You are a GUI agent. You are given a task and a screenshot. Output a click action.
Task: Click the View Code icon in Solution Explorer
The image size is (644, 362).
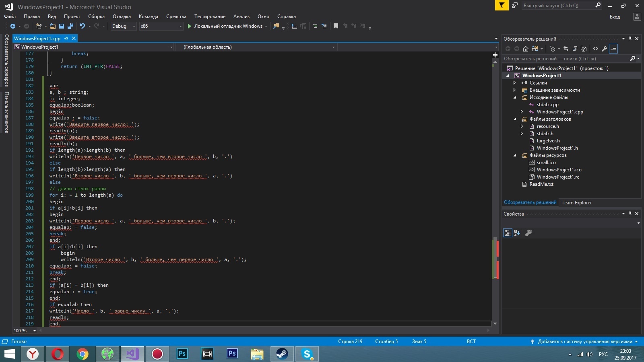[x=596, y=49]
